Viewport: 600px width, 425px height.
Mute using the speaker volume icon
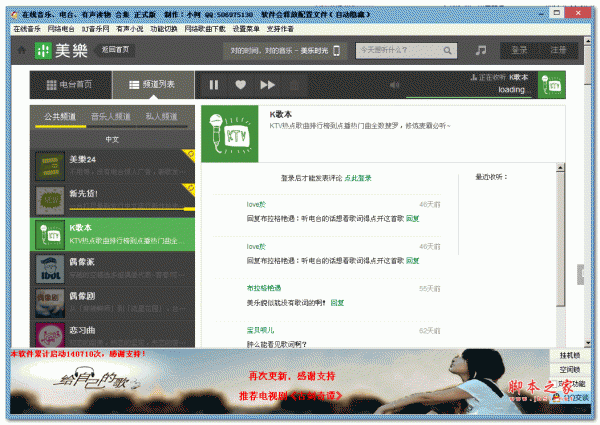(394, 85)
